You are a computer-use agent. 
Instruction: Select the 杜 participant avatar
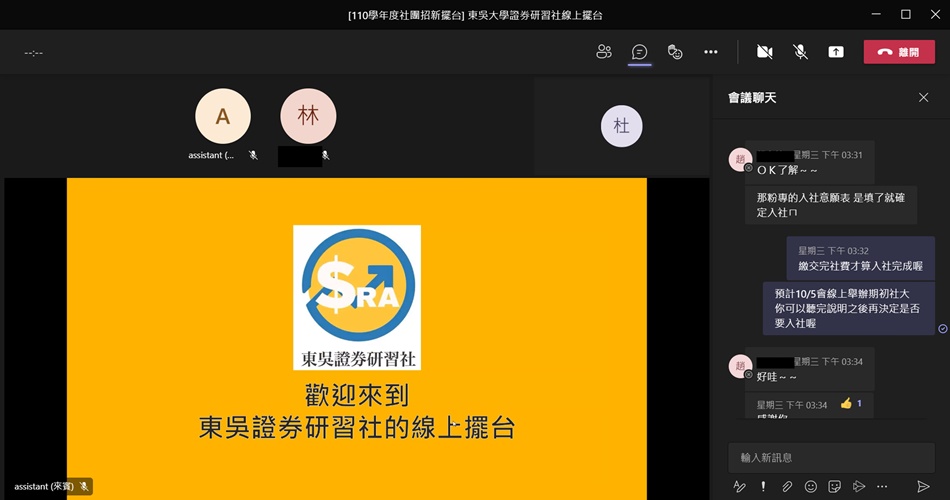point(621,126)
